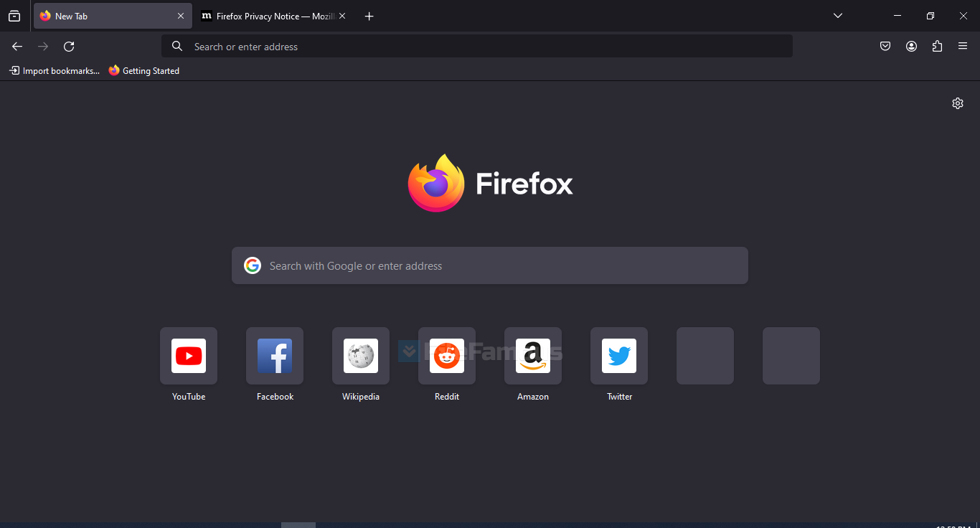Go back one page

(17, 47)
